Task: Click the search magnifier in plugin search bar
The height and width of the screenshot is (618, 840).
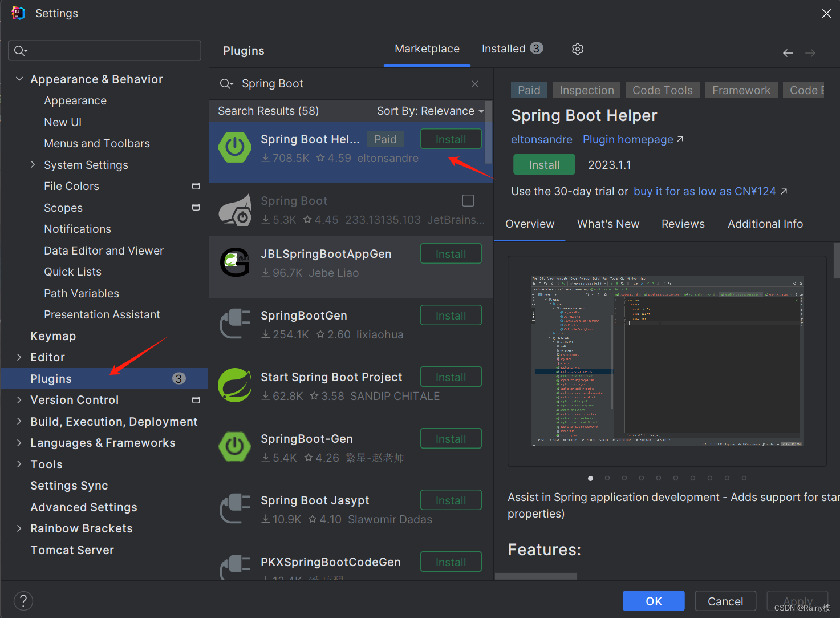Action: 226,83
